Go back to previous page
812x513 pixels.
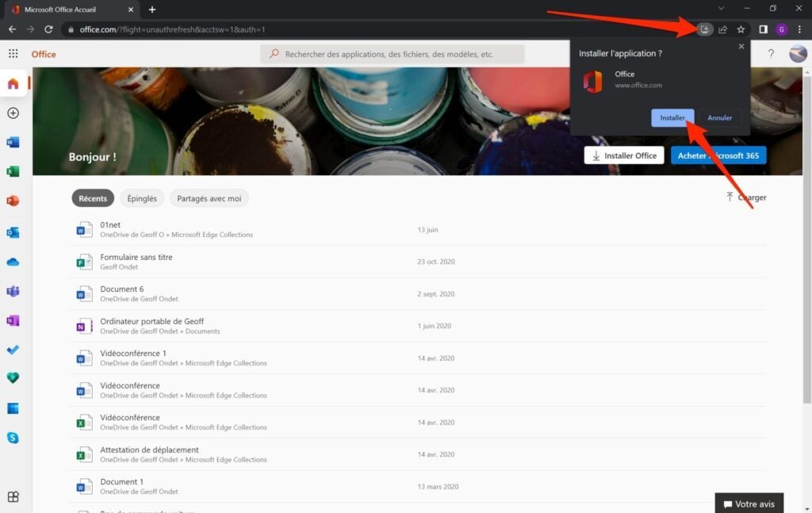point(13,29)
